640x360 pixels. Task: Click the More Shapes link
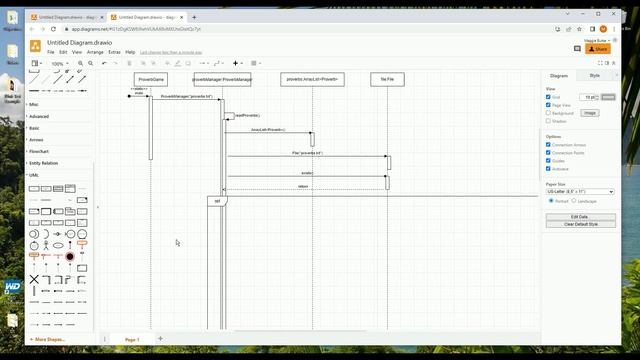(47, 339)
